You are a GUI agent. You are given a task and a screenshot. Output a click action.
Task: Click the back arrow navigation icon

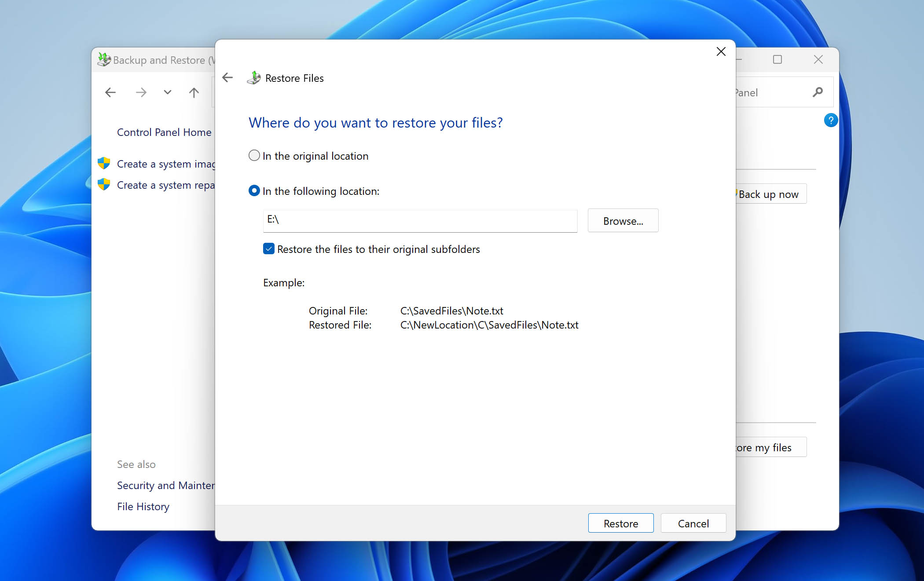coord(227,78)
